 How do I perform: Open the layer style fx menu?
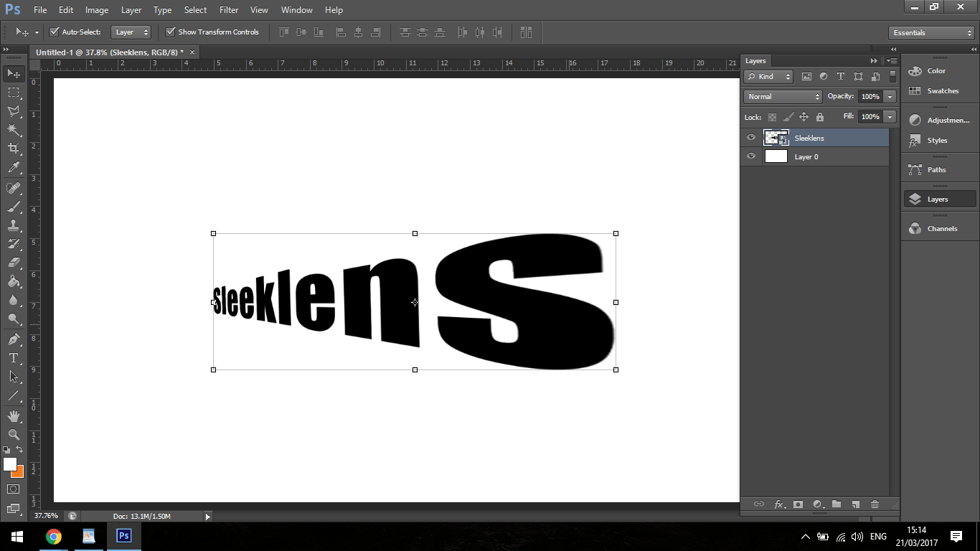(x=779, y=504)
